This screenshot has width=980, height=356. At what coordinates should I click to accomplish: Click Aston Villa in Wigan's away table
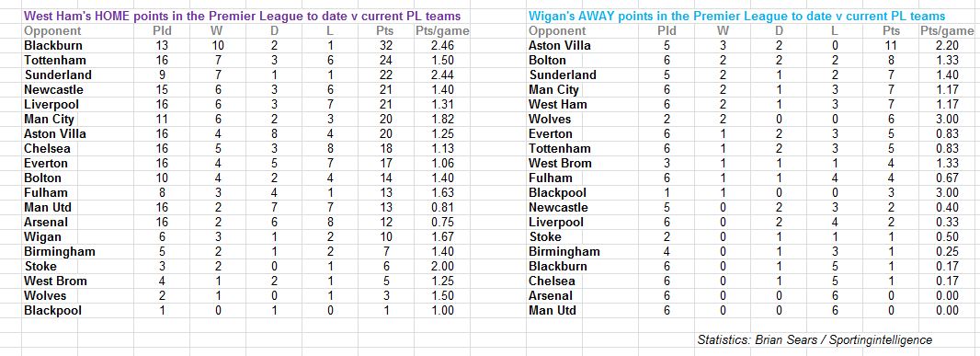tap(559, 46)
